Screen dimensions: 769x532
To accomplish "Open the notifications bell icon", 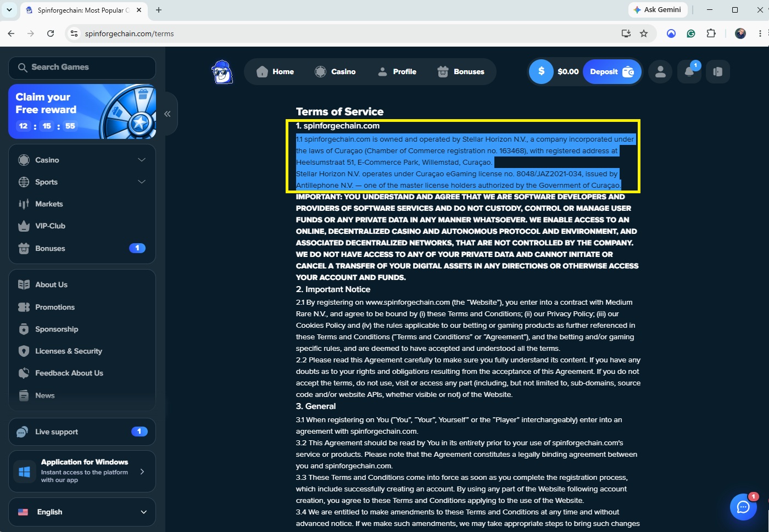I will [x=689, y=72].
